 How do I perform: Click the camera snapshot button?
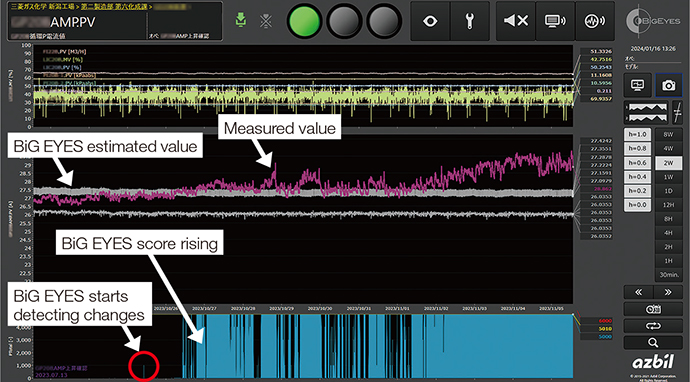click(668, 85)
